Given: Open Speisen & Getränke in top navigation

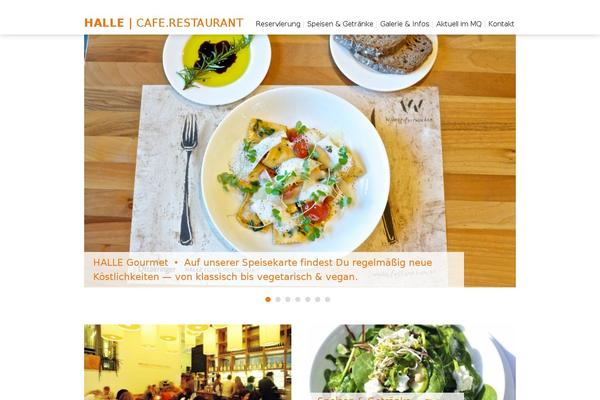Looking at the screenshot, I should [340, 24].
